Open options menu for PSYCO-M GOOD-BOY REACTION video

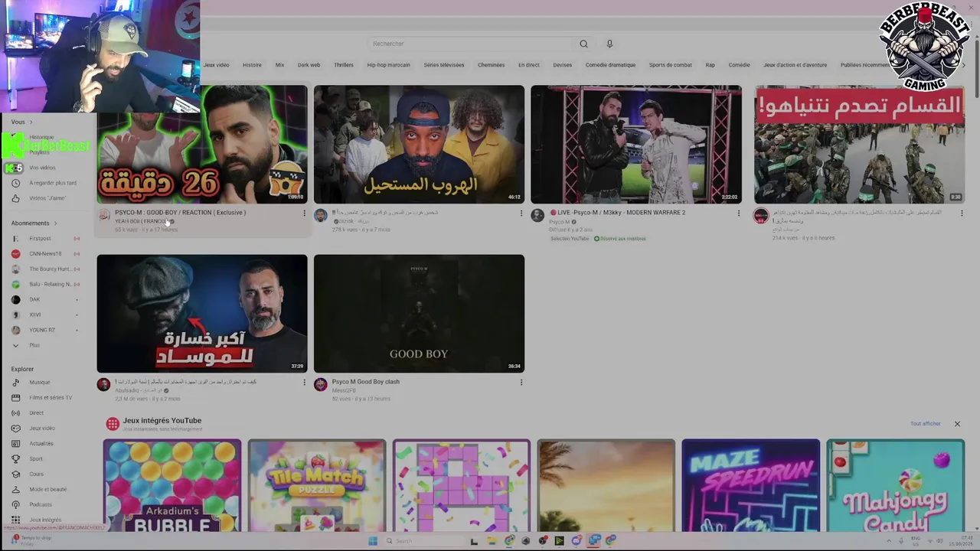(304, 214)
